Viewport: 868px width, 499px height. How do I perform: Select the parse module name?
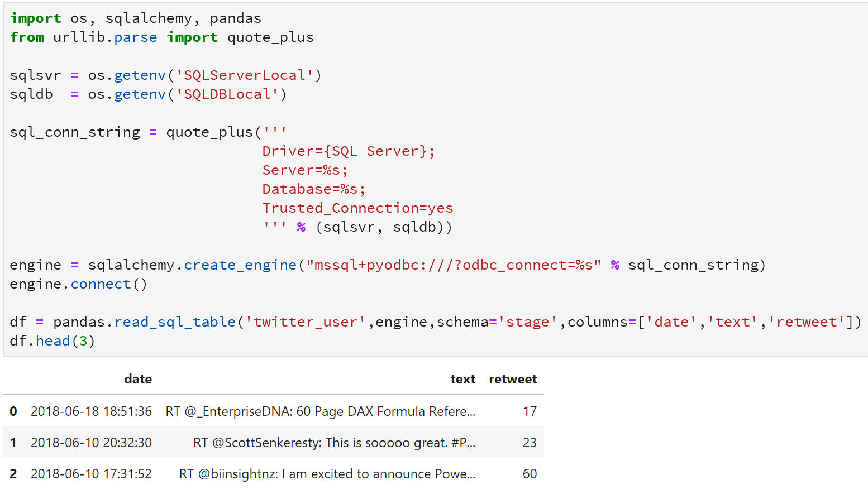click(x=135, y=37)
